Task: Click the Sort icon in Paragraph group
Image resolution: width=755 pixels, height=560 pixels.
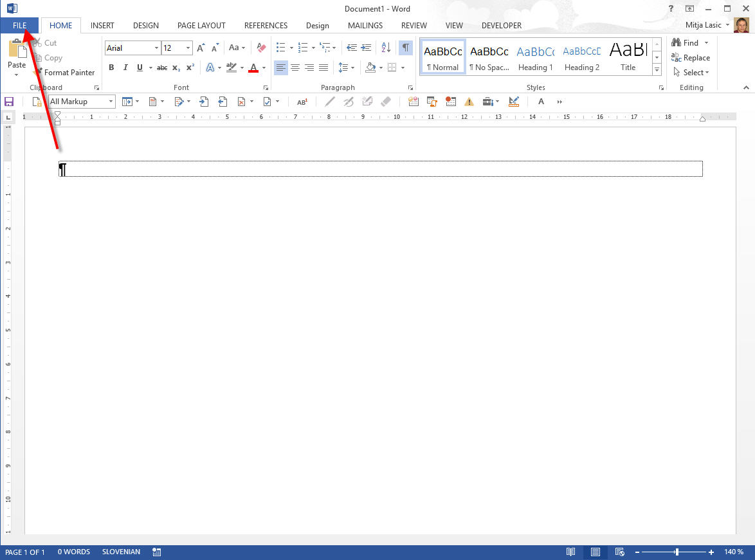Action: (x=386, y=48)
